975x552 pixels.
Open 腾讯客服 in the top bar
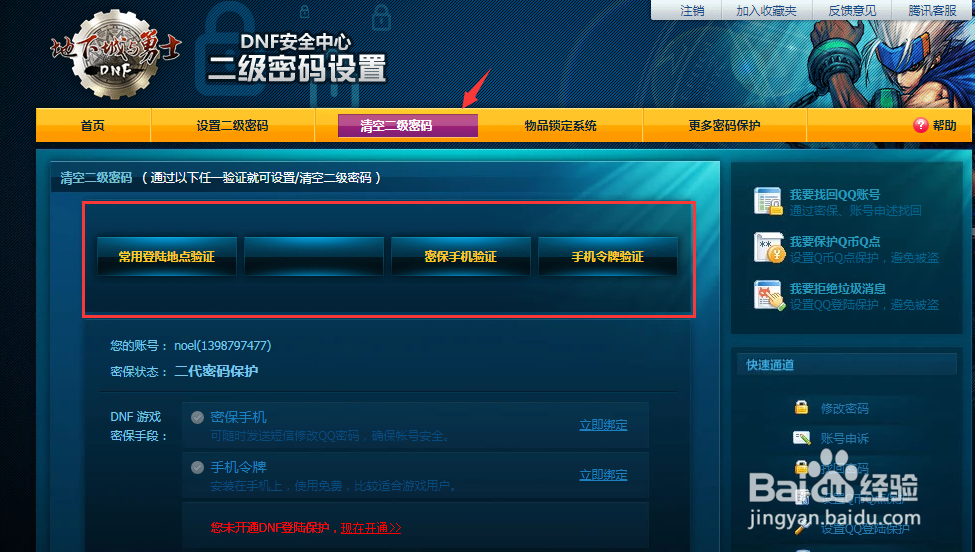point(932,11)
